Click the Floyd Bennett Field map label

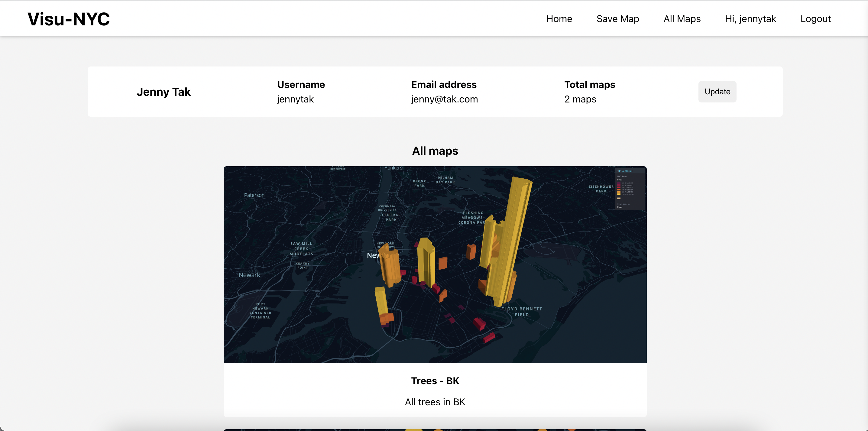pos(522,312)
